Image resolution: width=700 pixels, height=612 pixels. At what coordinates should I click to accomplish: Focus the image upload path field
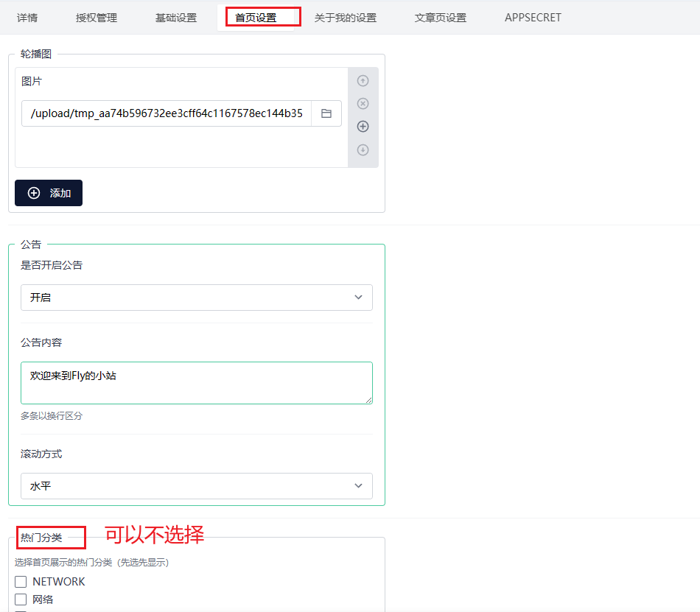pyautogui.click(x=167, y=113)
